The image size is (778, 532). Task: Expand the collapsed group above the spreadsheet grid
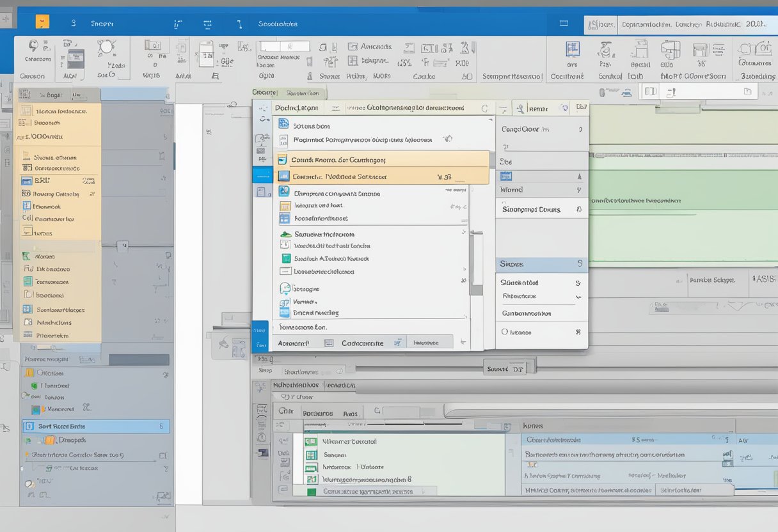tap(509, 367)
